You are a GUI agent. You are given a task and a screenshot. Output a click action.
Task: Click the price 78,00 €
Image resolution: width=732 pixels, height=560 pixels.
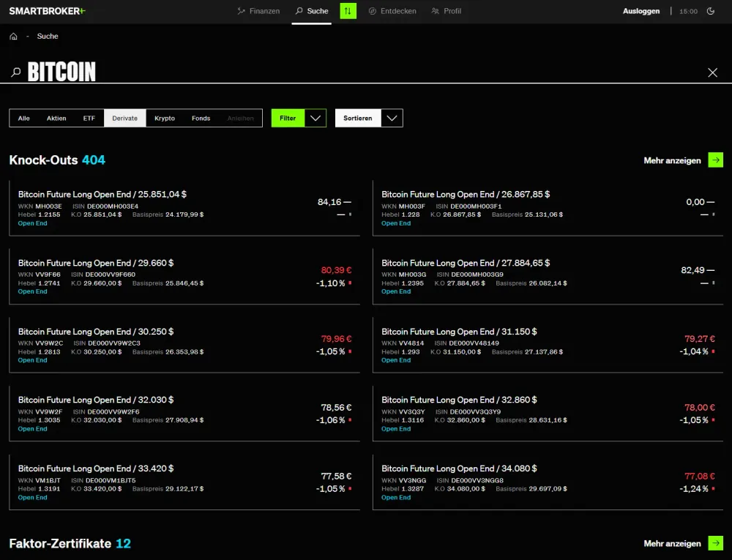700,408
